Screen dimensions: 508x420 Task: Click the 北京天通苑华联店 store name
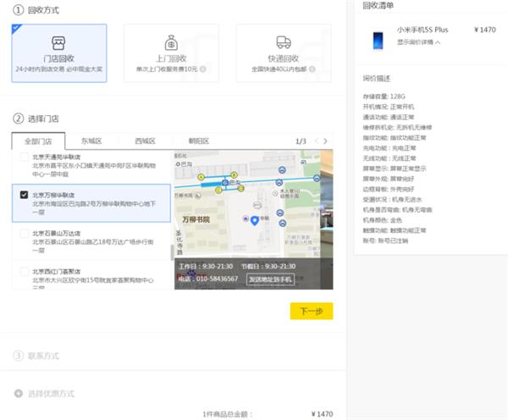click(57, 157)
